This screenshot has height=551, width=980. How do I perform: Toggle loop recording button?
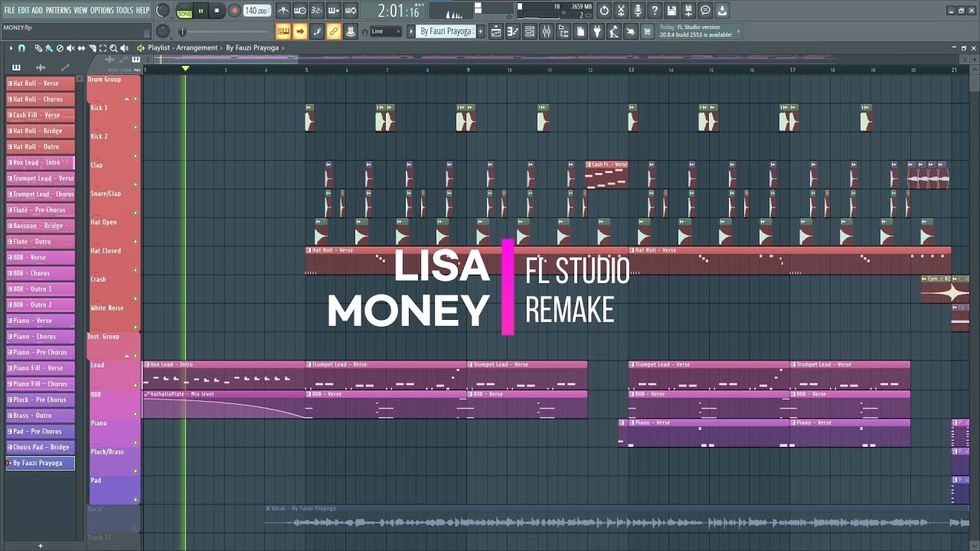coord(351,11)
